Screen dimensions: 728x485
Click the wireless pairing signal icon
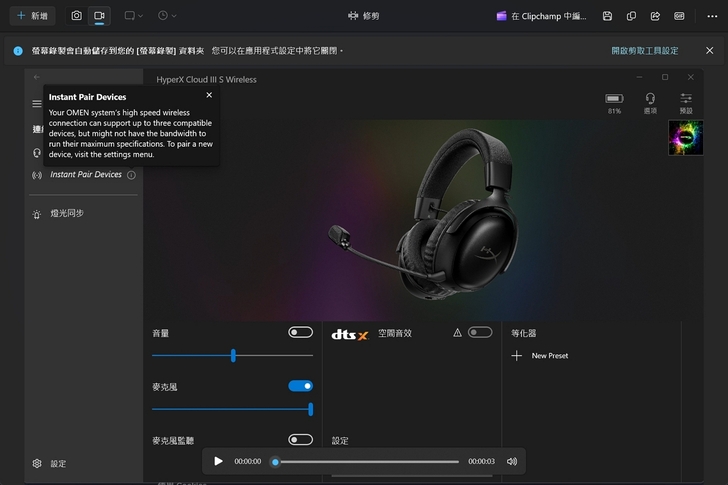(x=37, y=175)
